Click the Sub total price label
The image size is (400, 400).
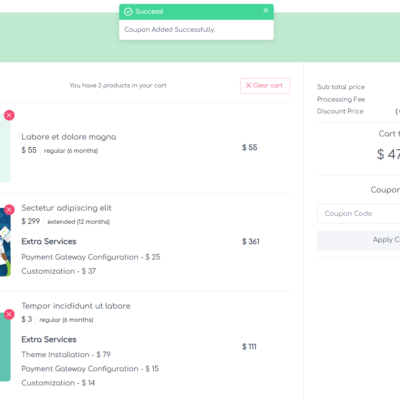tap(341, 87)
